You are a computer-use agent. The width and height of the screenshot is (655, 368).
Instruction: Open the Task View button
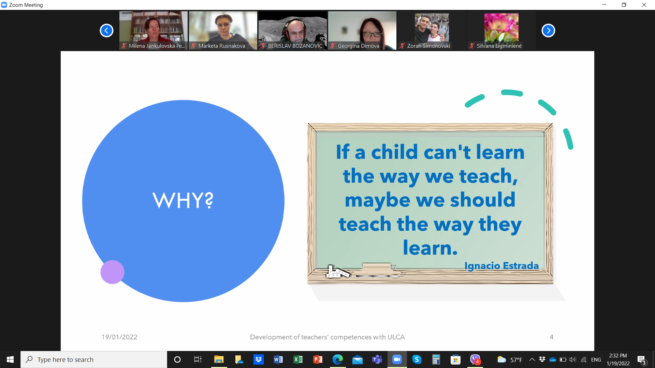pyautogui.click(x=197, y=360)
